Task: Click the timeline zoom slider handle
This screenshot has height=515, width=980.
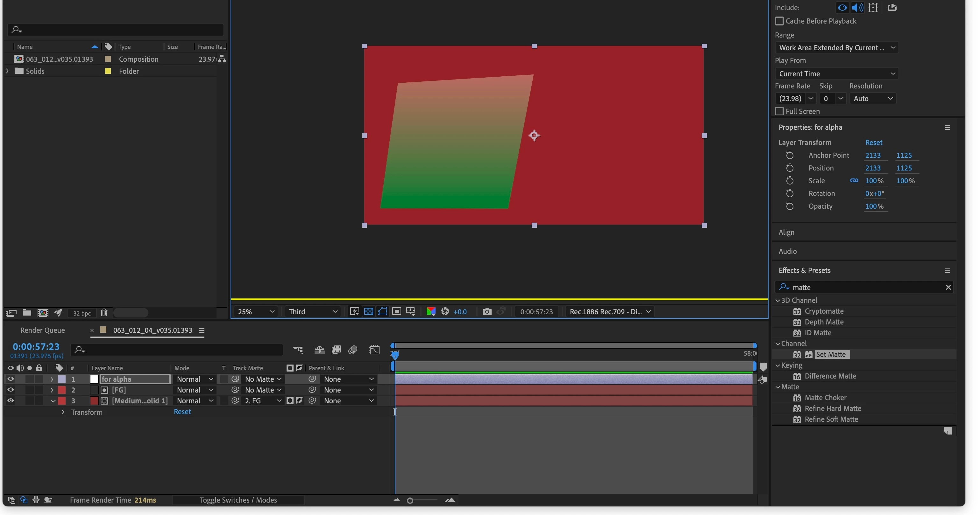Action: [410, 501]
